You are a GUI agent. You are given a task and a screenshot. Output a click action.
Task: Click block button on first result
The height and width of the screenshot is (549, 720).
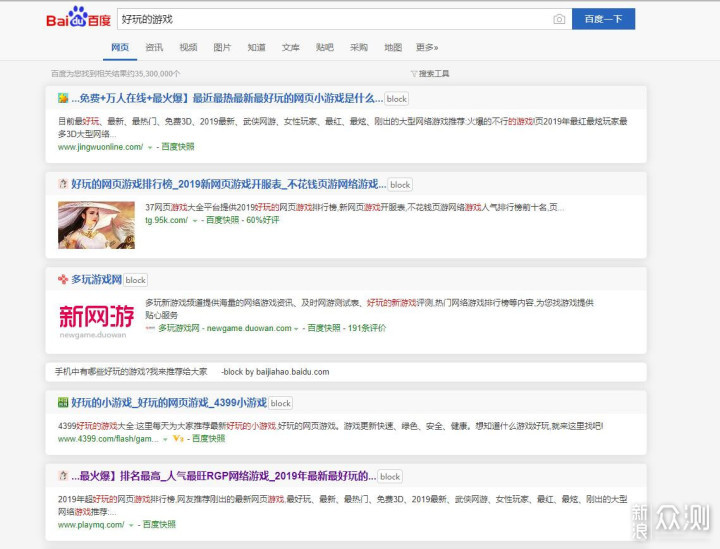pyautogui.click(x=396, y=99)
